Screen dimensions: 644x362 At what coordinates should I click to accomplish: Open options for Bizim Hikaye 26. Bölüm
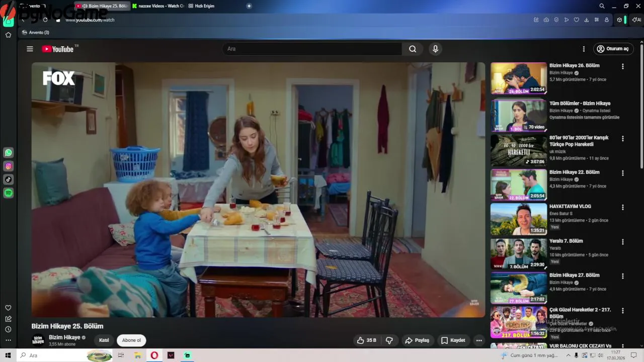pos(623,66)
